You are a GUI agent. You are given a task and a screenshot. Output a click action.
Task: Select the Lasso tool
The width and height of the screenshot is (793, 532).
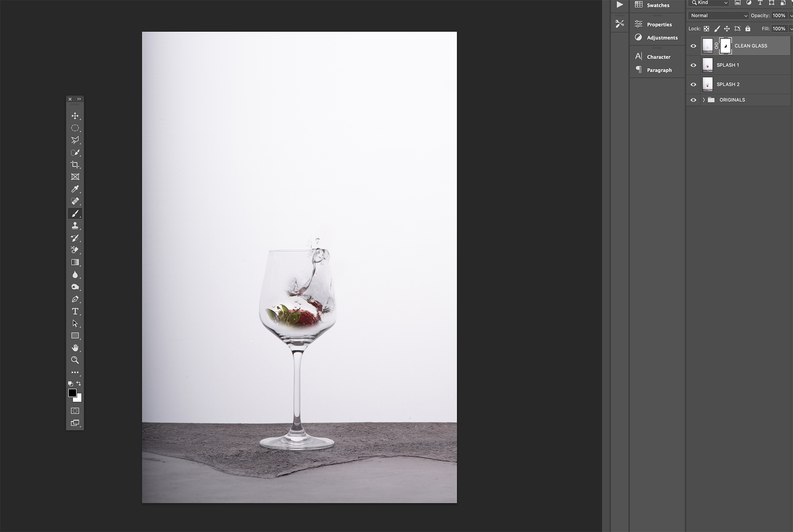tap(75, 140)
